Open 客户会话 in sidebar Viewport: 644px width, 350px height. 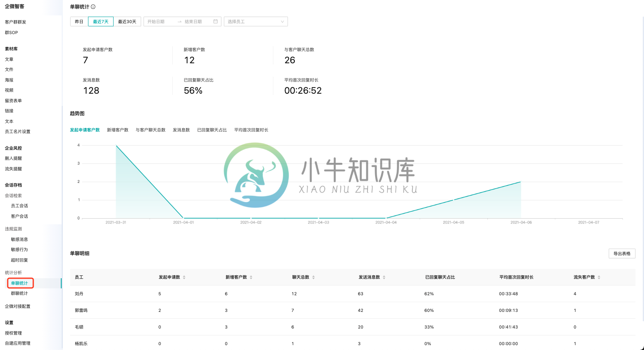click(19, 216)
